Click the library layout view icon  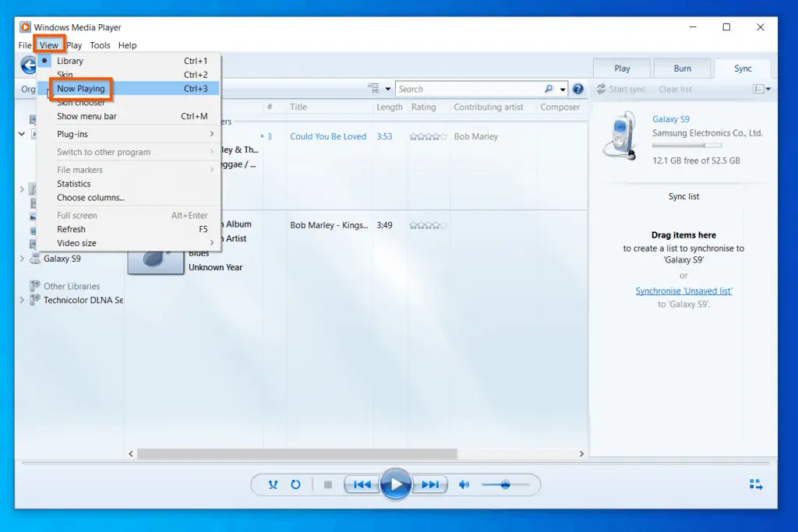click(373, 88)
